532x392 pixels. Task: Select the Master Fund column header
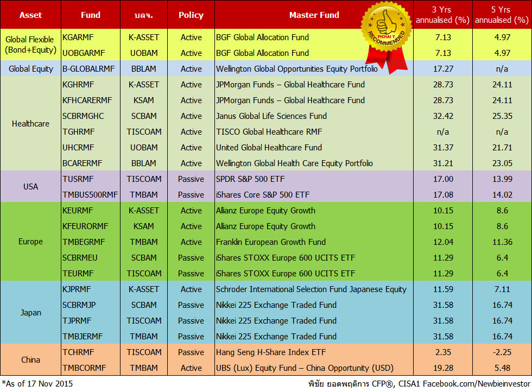314,15
